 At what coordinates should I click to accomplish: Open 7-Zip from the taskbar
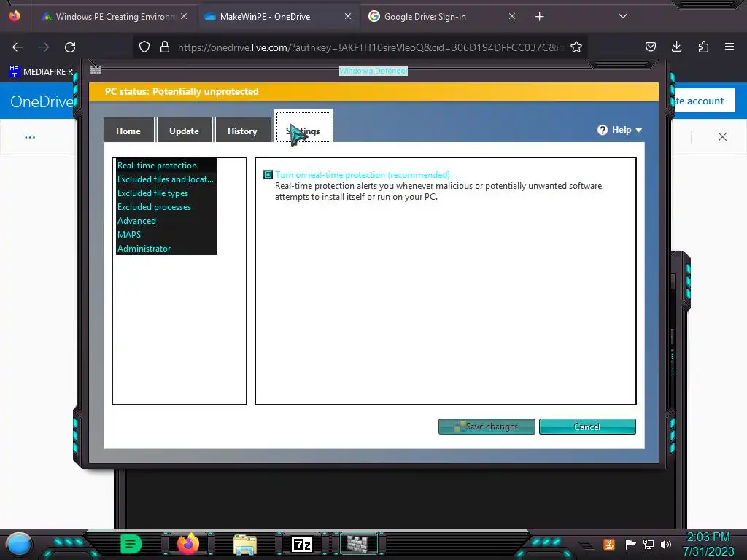301,544
